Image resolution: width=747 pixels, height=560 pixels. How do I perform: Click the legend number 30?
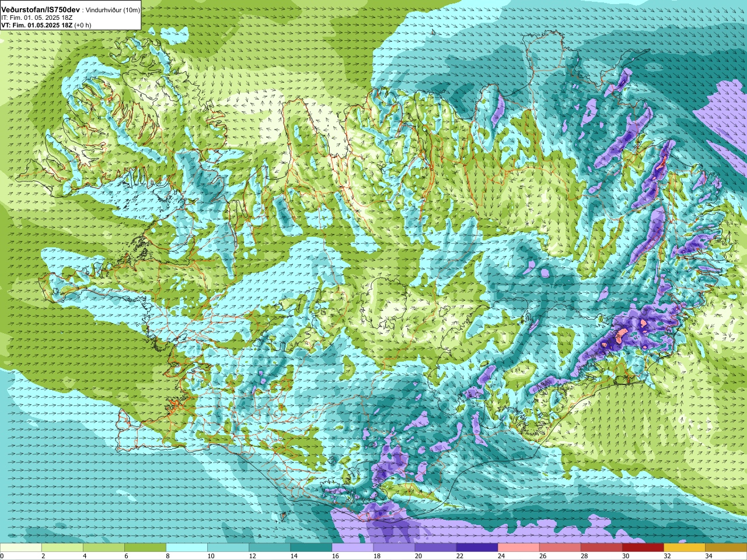626,556
